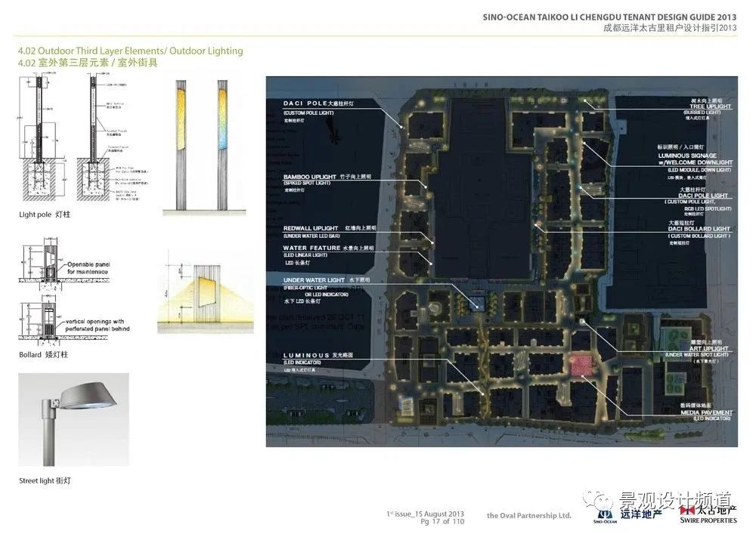Click the REDWALL UPLIGHT label

click(311, 228)
